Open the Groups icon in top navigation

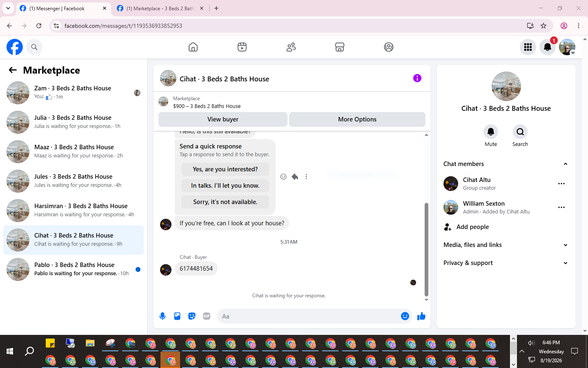(x=389, y=47)
